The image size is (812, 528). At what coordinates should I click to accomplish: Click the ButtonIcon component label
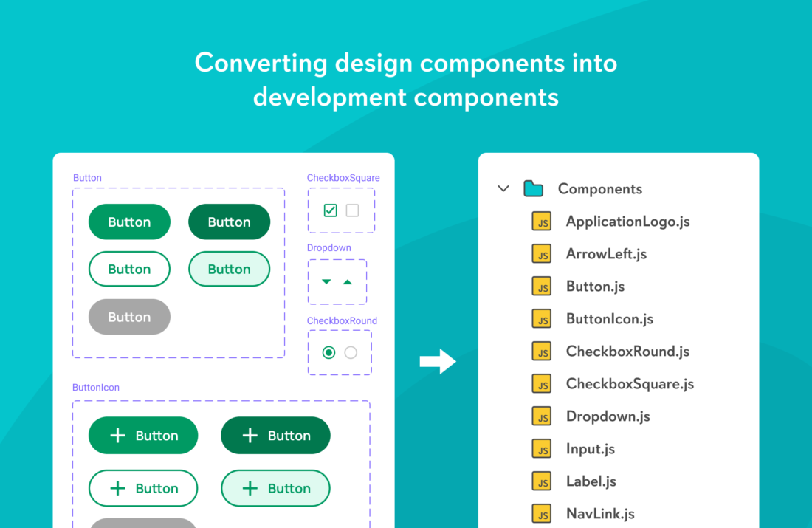(96, 387)
